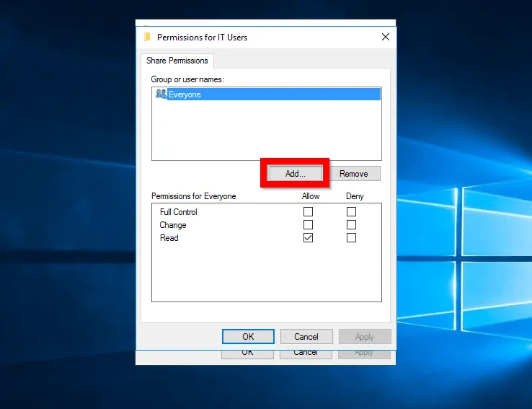The image size is (532, 409).
Task: Confirm with the front dialog's OK button
Action: coord(248,336)
